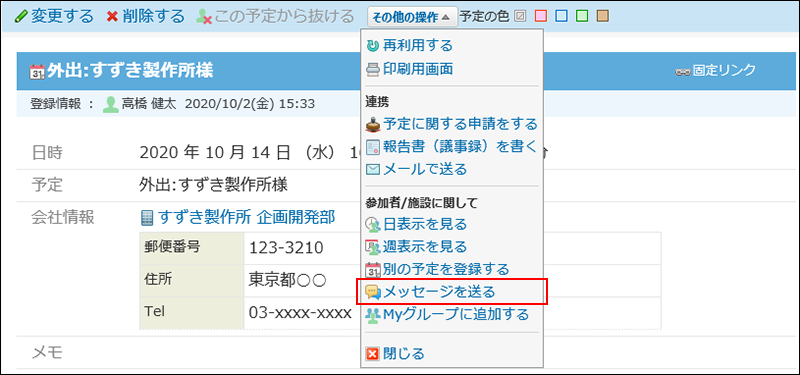Click the red X icon beside 削除する

click(x=112, y=16)
